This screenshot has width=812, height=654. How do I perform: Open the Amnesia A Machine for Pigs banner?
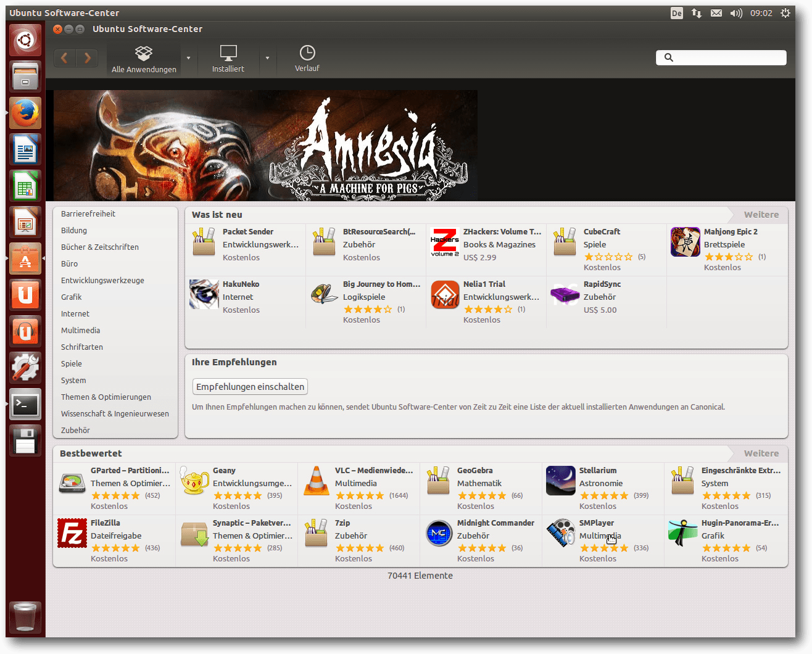coord(265,146)
